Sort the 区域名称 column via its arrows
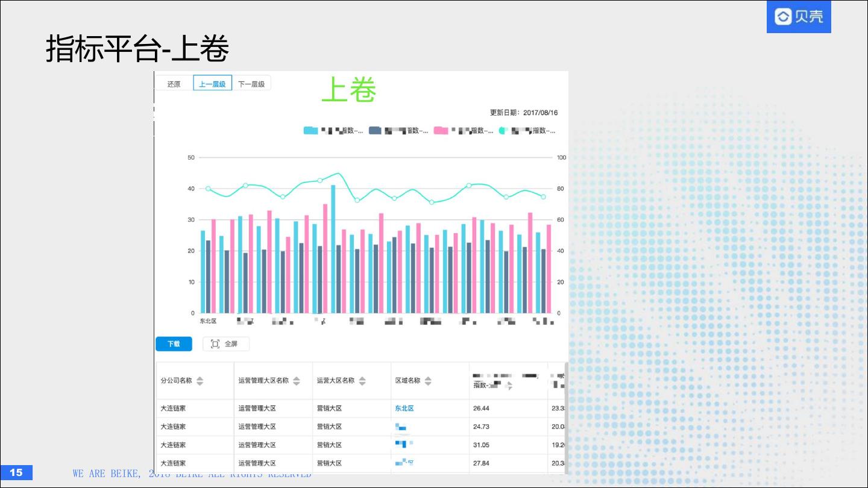 [428, 381]
